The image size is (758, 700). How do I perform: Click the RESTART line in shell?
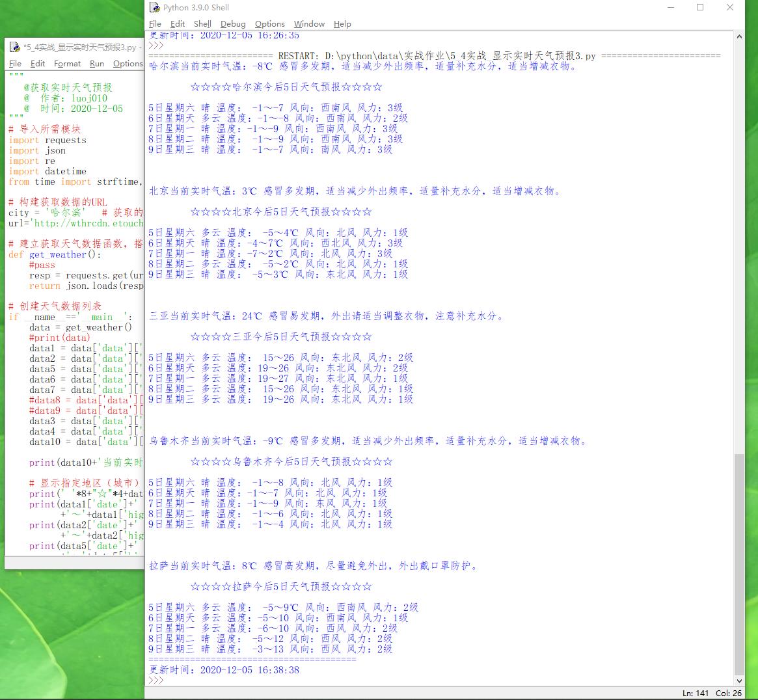[x=434, y=56]
